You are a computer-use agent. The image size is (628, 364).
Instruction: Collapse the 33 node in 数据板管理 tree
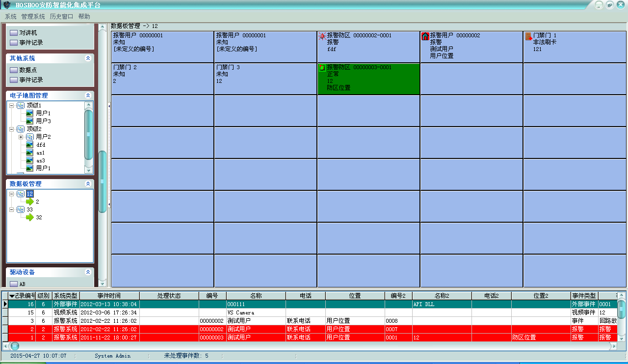pos(11,209)
